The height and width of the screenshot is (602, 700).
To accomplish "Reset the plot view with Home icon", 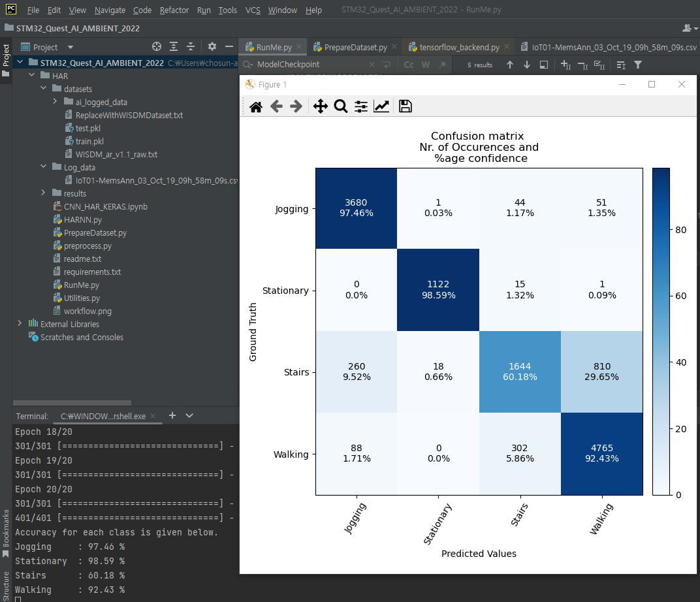I will click(x=256, y=106).
